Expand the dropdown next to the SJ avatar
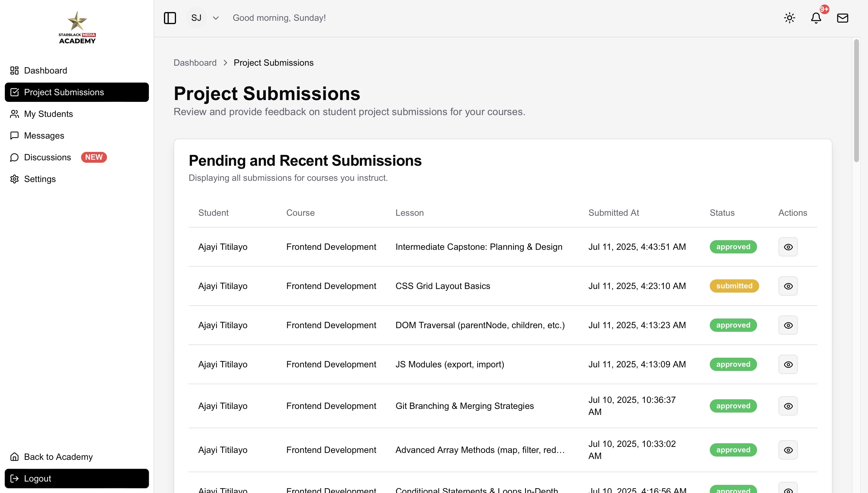 (216, 18)
